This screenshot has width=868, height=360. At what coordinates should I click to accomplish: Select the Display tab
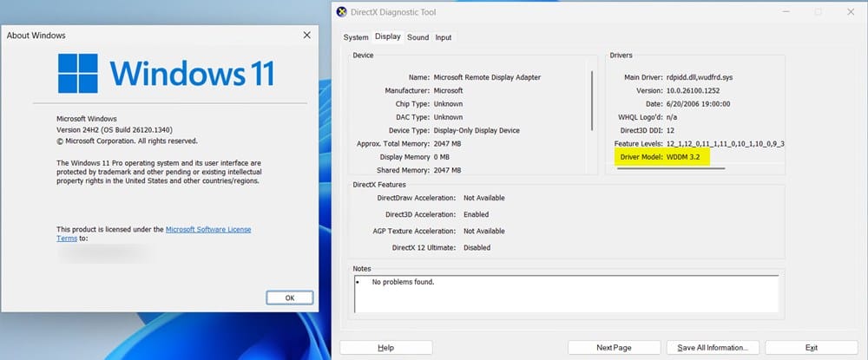point(387,36)
